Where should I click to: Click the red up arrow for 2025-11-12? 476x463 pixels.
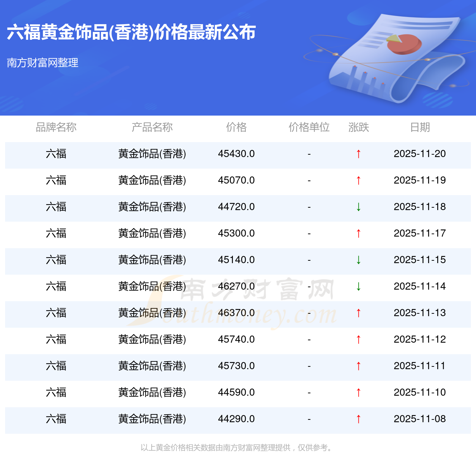click(x=358, y=340)
